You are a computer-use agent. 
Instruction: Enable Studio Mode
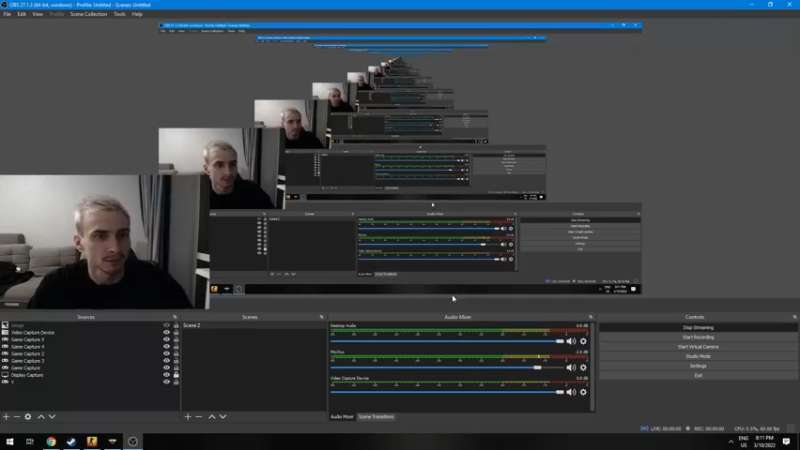pyautogui.click(x=698, y=356)
